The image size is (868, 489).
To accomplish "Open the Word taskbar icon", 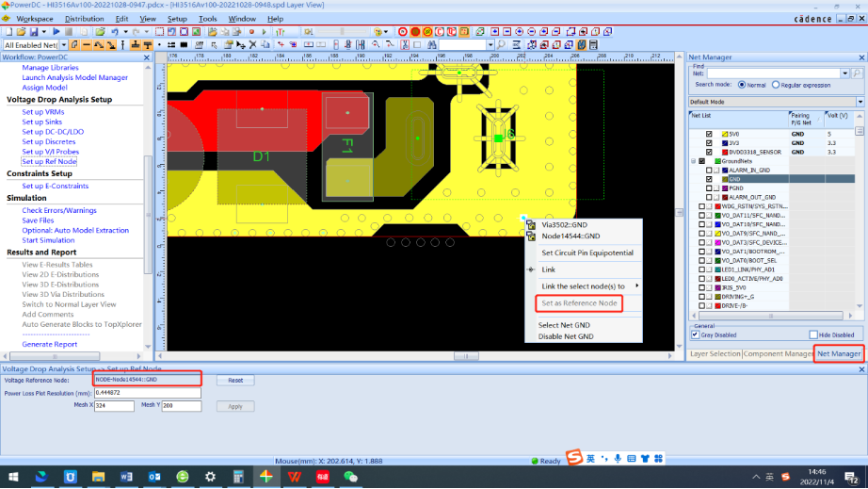I will 126,476.
